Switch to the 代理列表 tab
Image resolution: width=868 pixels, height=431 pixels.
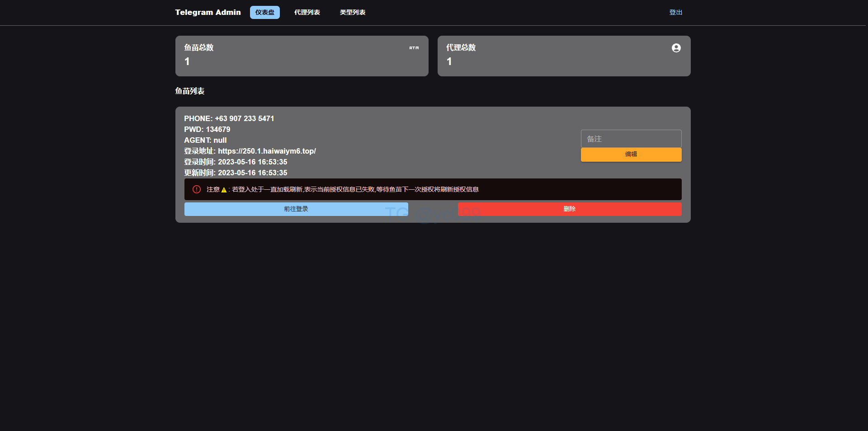[x=307, y=13]
